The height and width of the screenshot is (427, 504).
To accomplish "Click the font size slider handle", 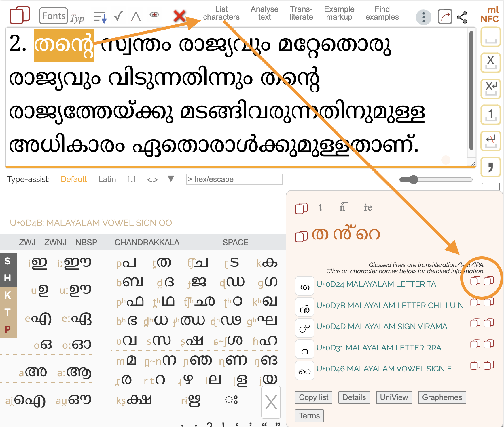I will pyautogui.click(x=414, y=180).
